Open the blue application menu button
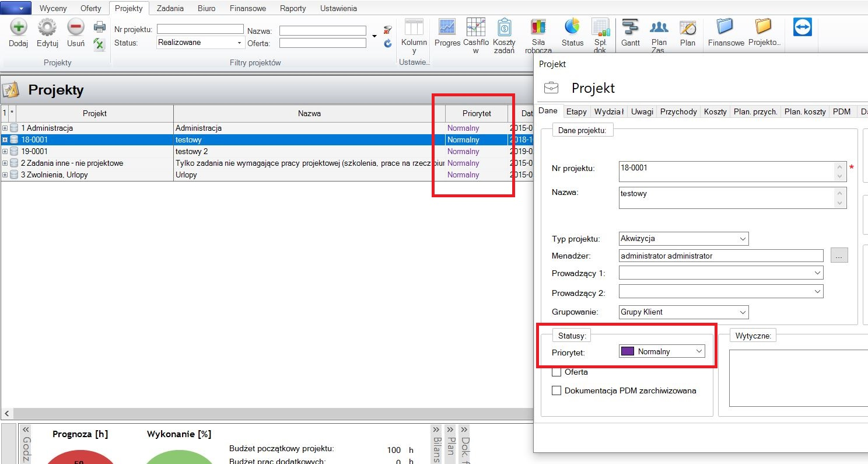Viewport: 868px width, 464px height. [16, 8]
